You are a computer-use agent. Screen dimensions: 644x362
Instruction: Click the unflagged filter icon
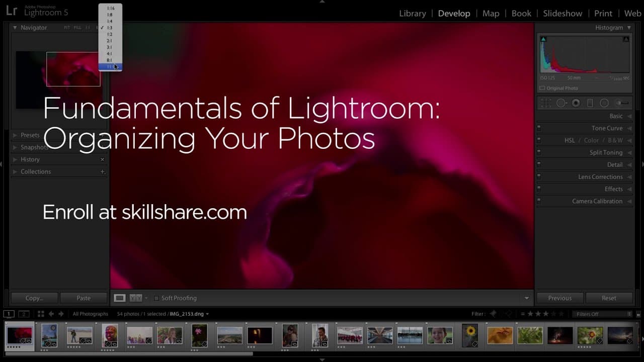[509, 314]
